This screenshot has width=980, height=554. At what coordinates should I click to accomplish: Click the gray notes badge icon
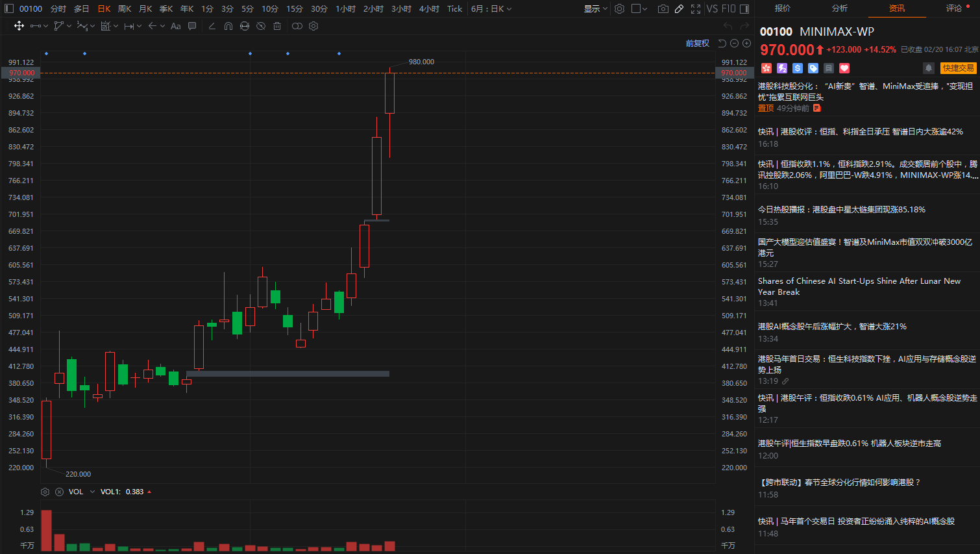click(829, 68)
